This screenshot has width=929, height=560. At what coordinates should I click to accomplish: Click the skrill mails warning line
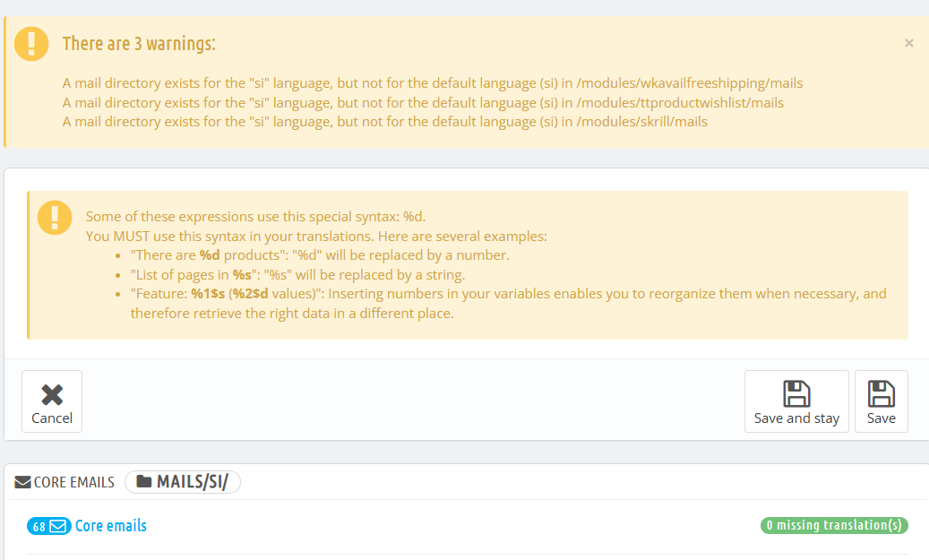pos(384,121)
